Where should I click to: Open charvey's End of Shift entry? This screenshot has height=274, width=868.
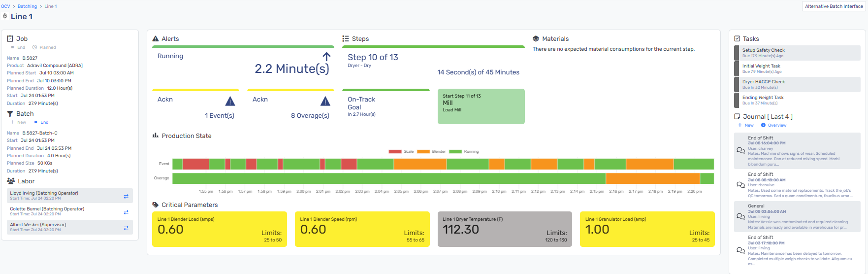point(798,151)
